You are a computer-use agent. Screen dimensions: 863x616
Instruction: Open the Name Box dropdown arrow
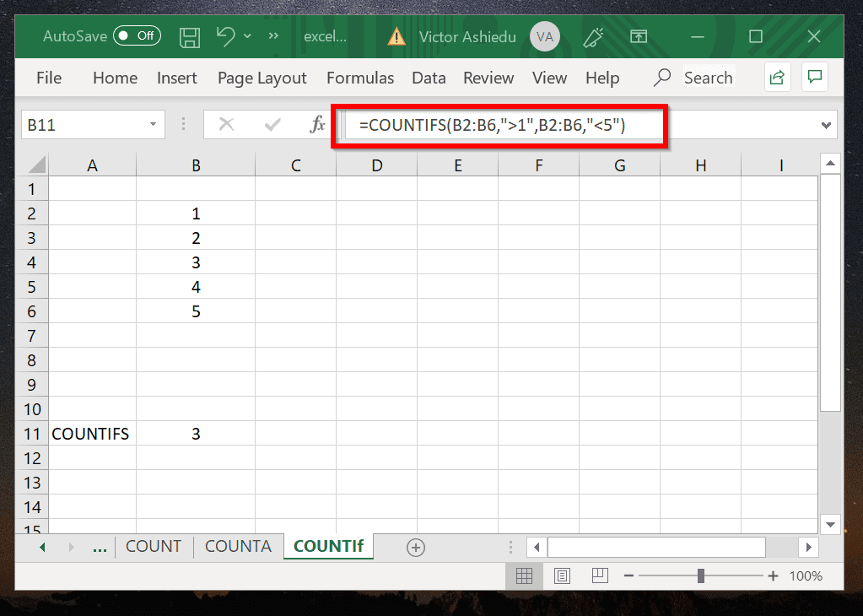(153, 124)
